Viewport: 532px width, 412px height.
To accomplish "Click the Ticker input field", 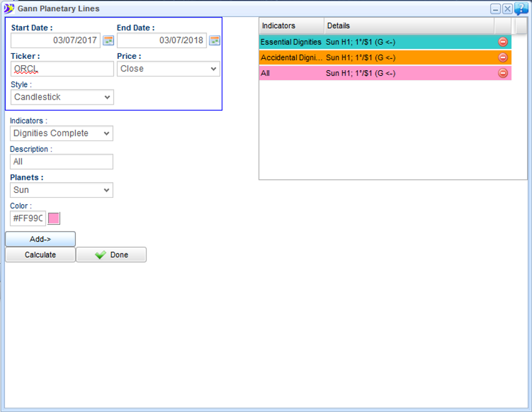I will [x=62, y=69].
